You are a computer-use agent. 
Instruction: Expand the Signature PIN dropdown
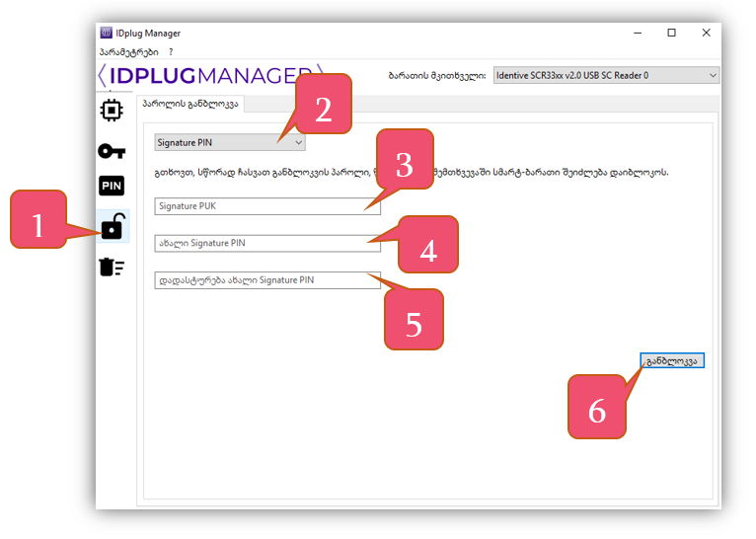tap(230, 142)
